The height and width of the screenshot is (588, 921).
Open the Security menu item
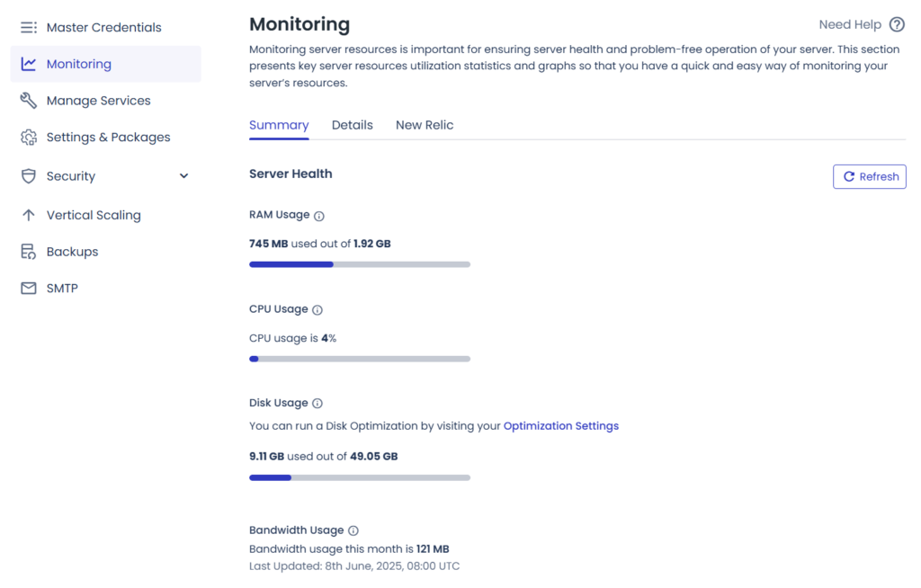point(106,176)
